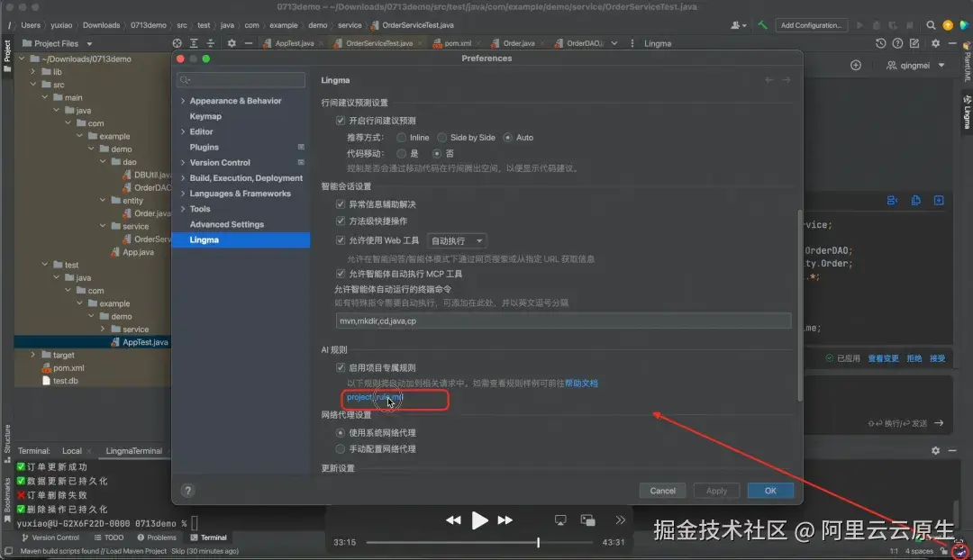Open the LingmaTerminal tab
The height and width of the screenshot is (560, 973).
click(x=133, y=451)
